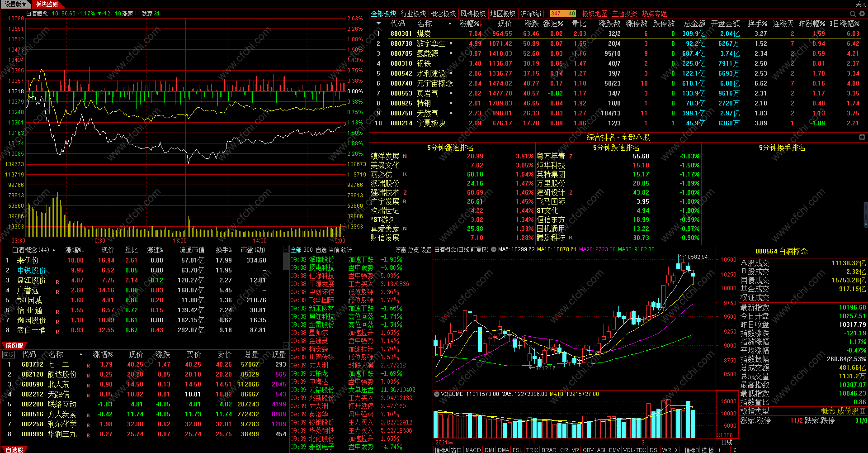The height and width of the screenshot is (453, 868).
Task: Open the 指标B indicator menu
Action: (x=692, y=450)
